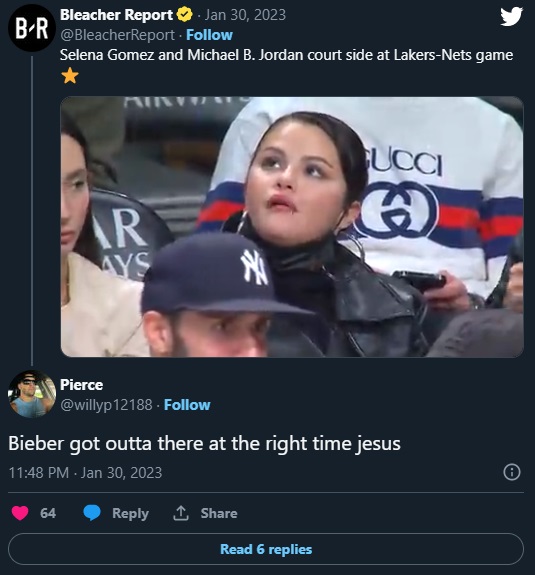Image resolution: width=535 pixels, height=575 pixels.
Task: Click the share upload arrow icon
Action: click(x=181, y=513)
